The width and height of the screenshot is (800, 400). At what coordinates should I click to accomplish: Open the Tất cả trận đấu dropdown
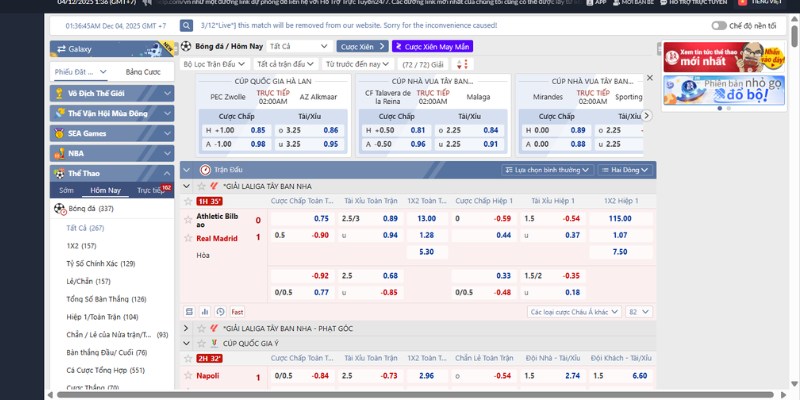pos(286,64)
